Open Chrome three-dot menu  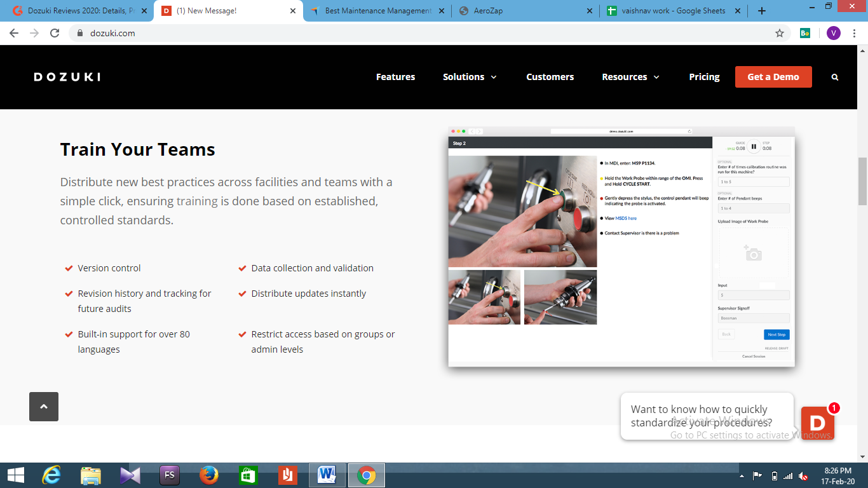coord(854,33)
